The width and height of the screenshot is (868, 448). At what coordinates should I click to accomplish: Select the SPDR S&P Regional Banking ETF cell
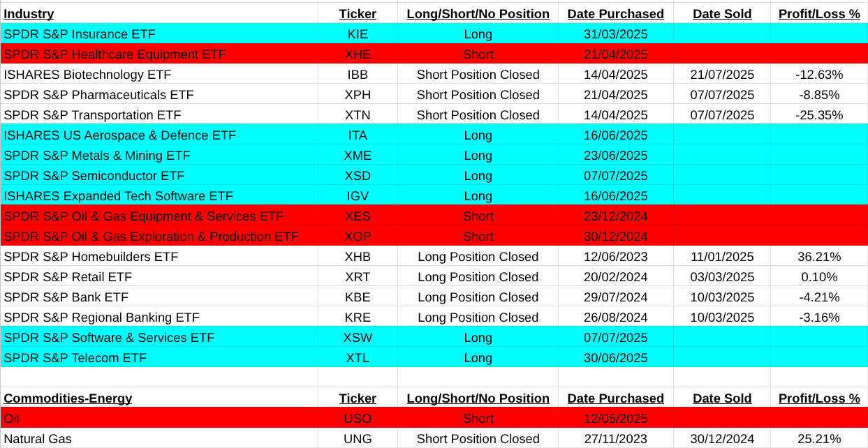[x=102, y=318]
